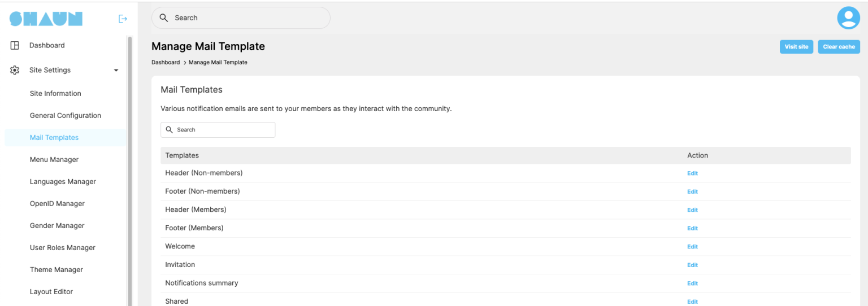Open User Roles Manager
Viewport: 868px width, 306px height.
coord(63,248)
